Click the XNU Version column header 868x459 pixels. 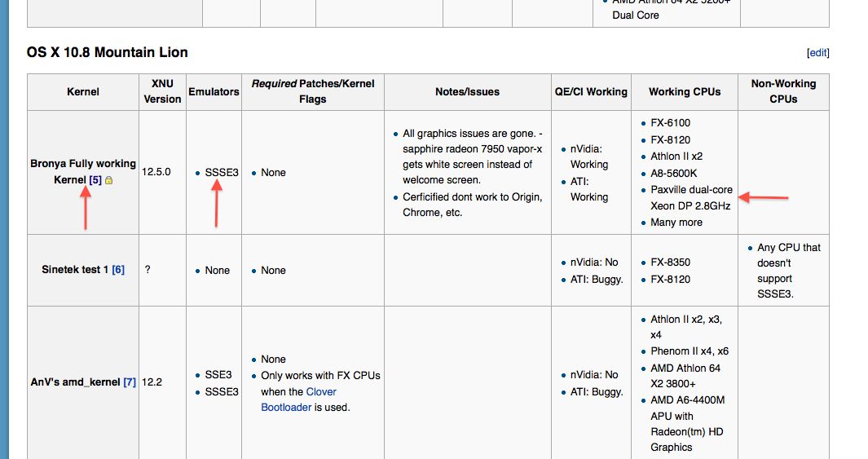162,91
